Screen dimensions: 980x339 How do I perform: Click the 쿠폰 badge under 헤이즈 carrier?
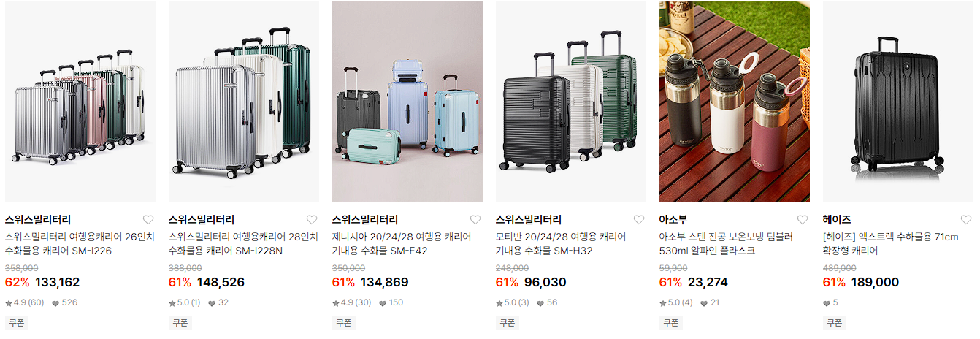tap(834, 322)
